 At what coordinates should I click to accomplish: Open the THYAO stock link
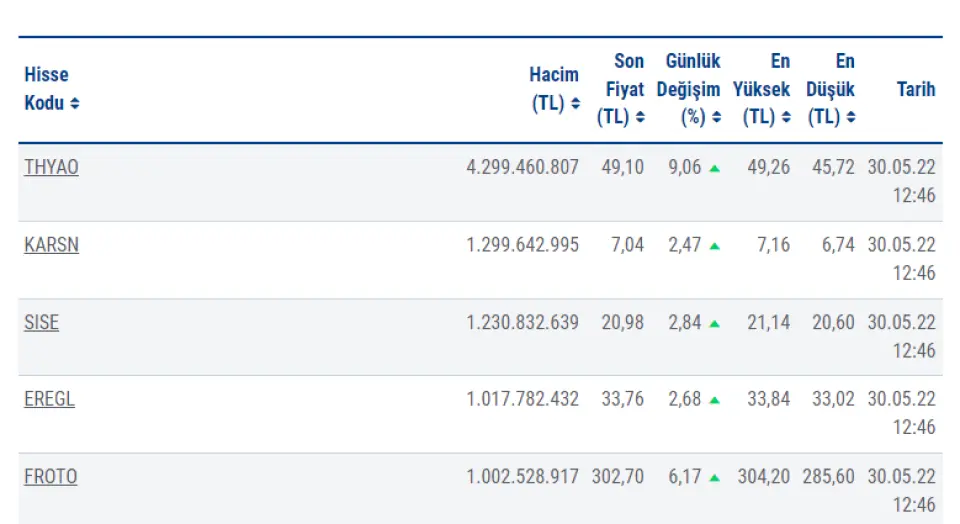(51, 167)
